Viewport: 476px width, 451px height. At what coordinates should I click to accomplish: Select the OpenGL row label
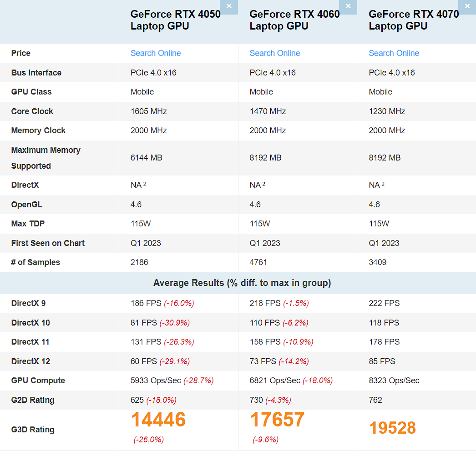(27, 205)
